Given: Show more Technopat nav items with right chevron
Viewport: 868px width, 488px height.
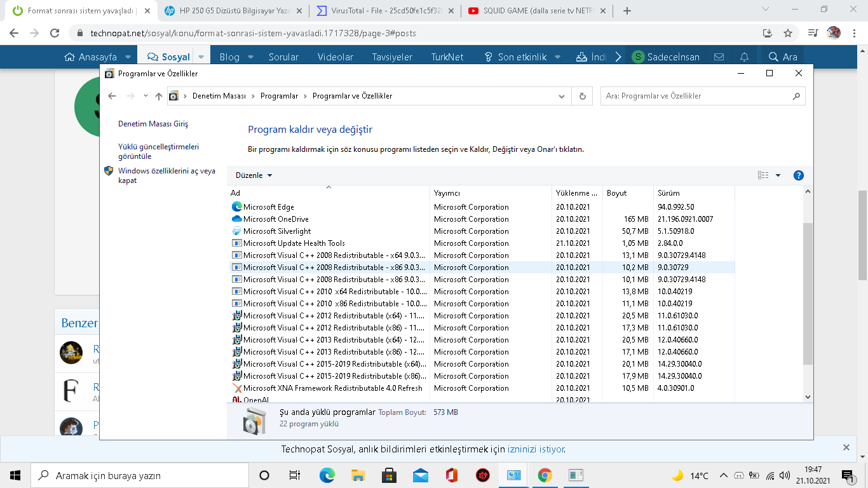Looking at the screenshot, I should click(619, 57).
